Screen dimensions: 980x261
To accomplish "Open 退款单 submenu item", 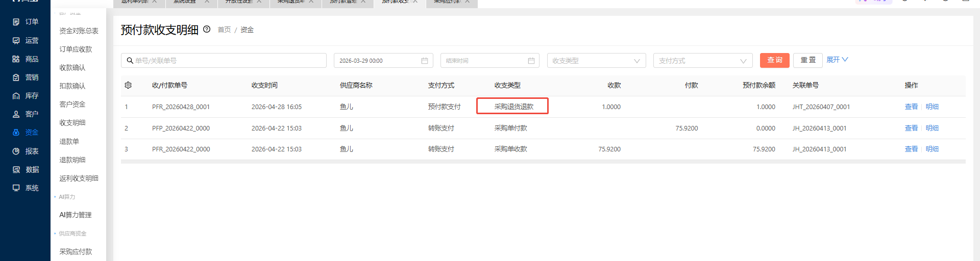I will (69, 141).
